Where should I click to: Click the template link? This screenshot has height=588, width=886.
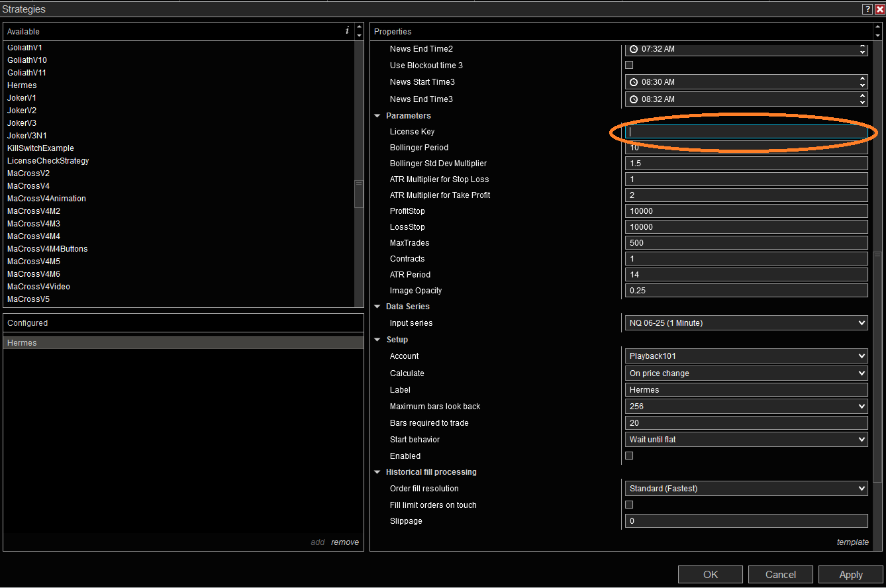[852, 542]
